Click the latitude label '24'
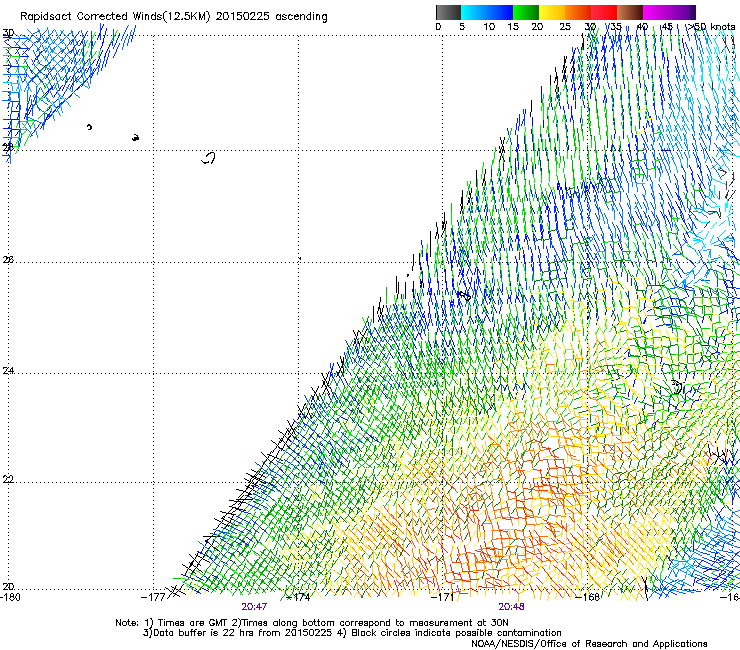740x650 pixels. tap(8, 371)
